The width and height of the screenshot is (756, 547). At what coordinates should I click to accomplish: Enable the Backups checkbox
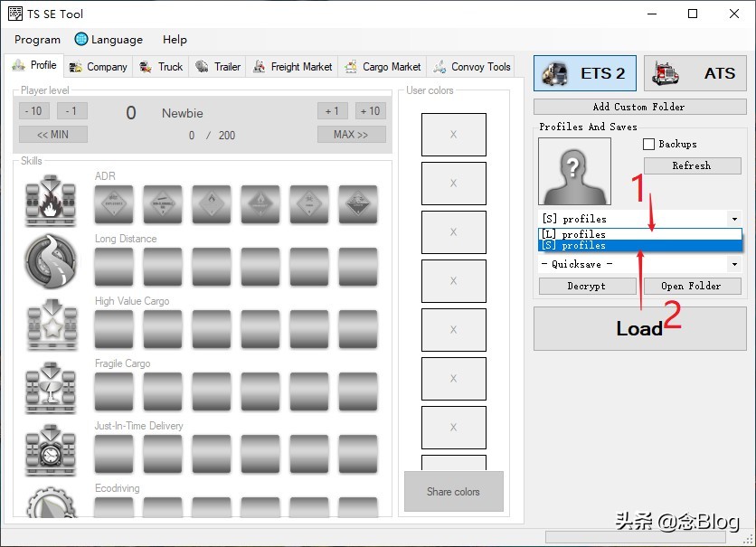pyautogui.click(x=648, y=144)
